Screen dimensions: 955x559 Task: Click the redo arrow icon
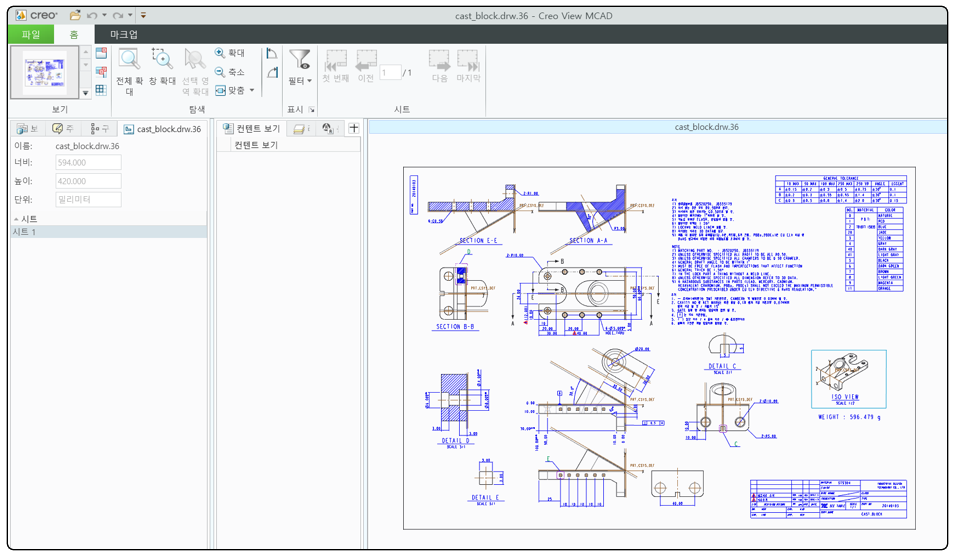pyautogui.click(x=118, y=15)
